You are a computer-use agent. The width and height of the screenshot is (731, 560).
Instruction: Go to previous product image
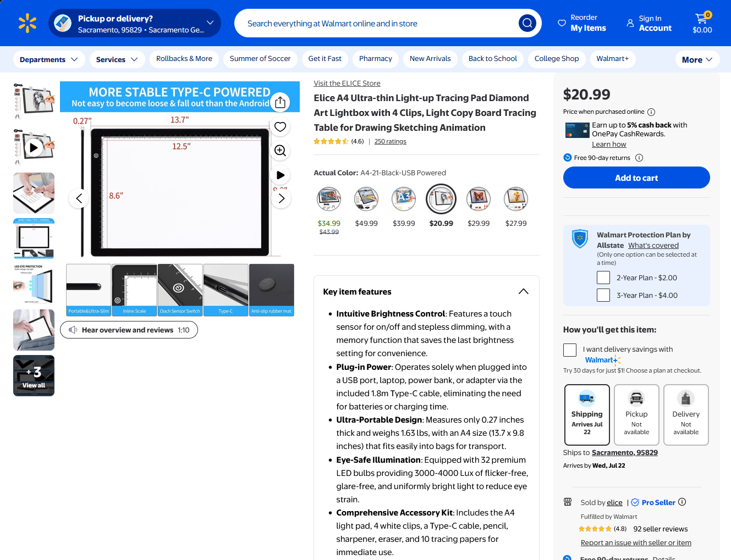click(x=79, y=198)
